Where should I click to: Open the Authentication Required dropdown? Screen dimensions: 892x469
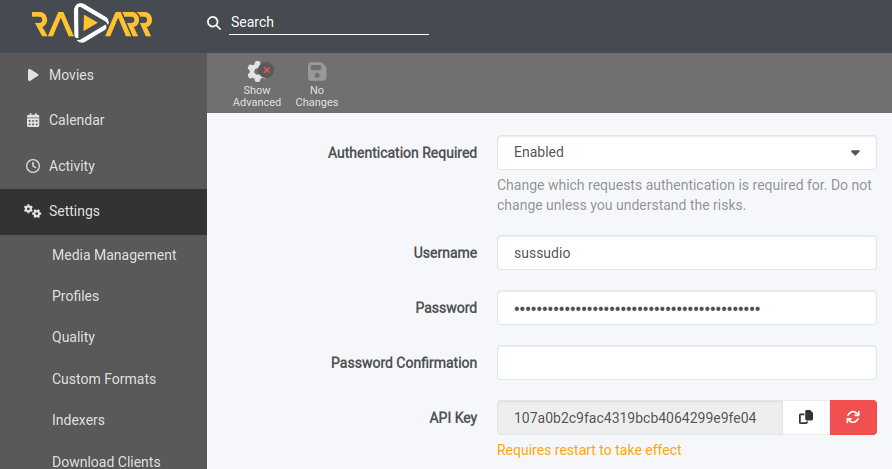click(687, 153)
